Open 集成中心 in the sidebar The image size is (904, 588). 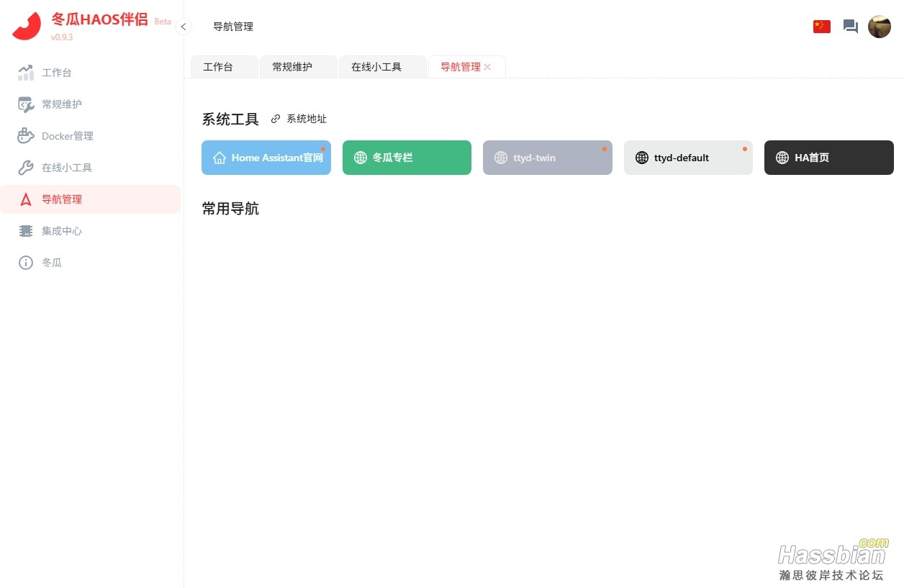91,231
